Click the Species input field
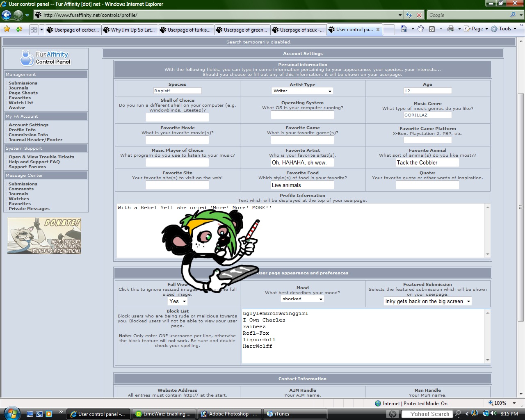This screenshot has width=525, height=420. tap(178, 91)
